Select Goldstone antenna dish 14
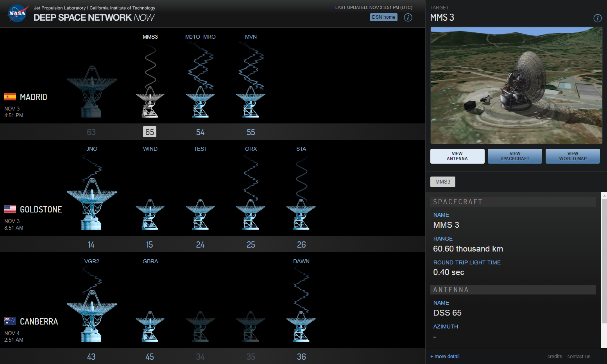 [92, 204]
